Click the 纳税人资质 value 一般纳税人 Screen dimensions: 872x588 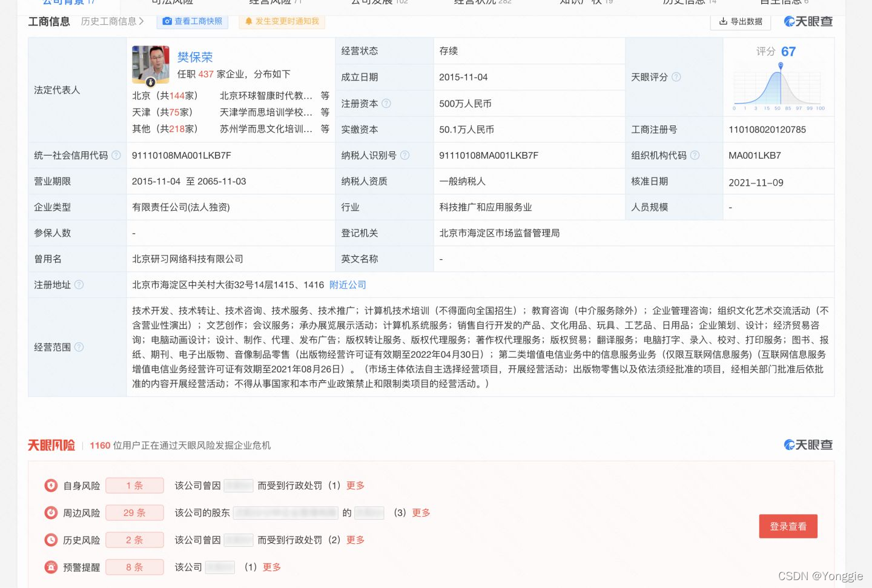(x=462, y=181)
